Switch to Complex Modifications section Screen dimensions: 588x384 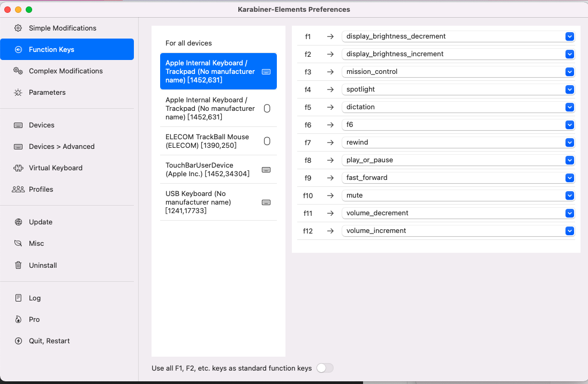point(67,71)
